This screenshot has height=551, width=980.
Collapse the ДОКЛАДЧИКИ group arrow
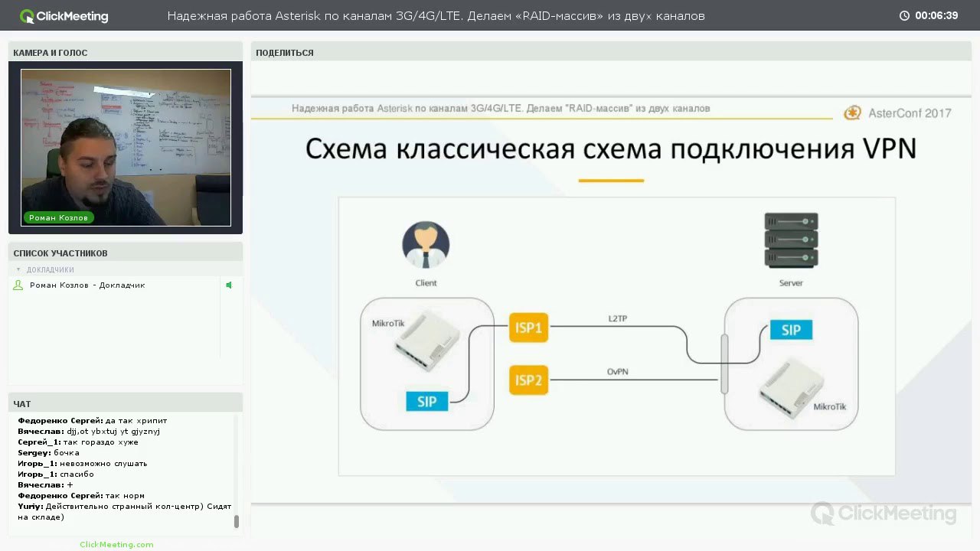[18, 269]
